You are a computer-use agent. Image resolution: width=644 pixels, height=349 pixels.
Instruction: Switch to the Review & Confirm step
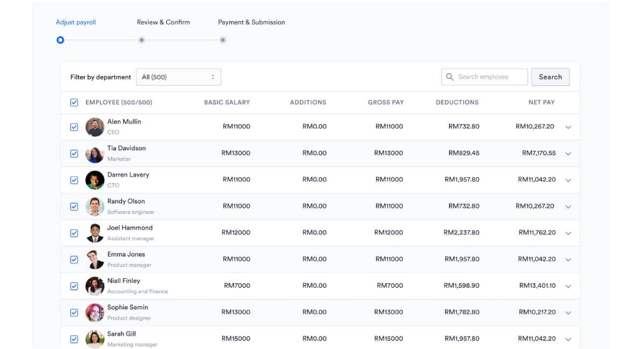(x=163, y=22)
